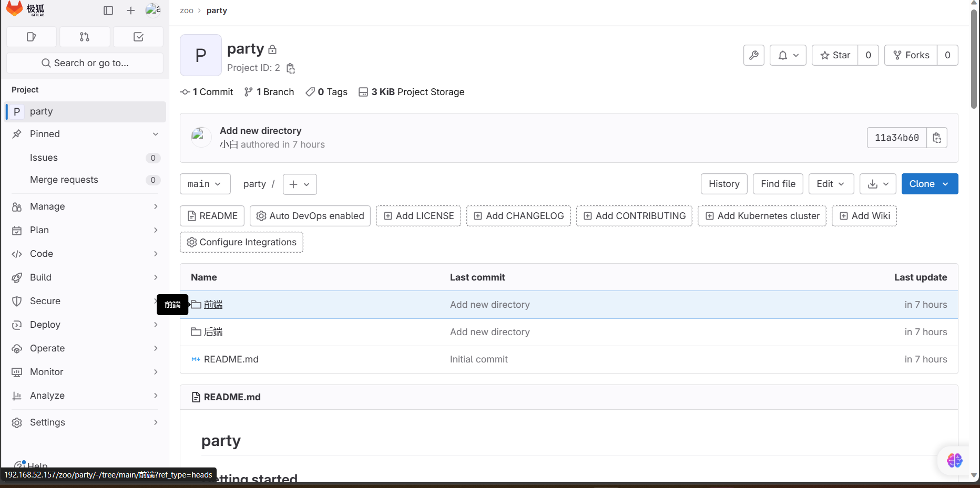The width and height of the screenshot is (980, 488).
Task: Open the Auto DevOps enabled settings
Action: (x=310, y=215)
